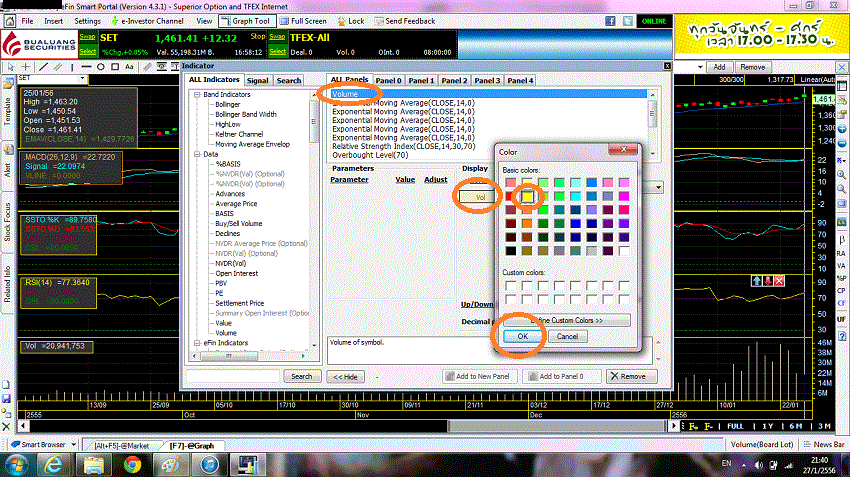Open the Insert menu

[x=54, y=21]
